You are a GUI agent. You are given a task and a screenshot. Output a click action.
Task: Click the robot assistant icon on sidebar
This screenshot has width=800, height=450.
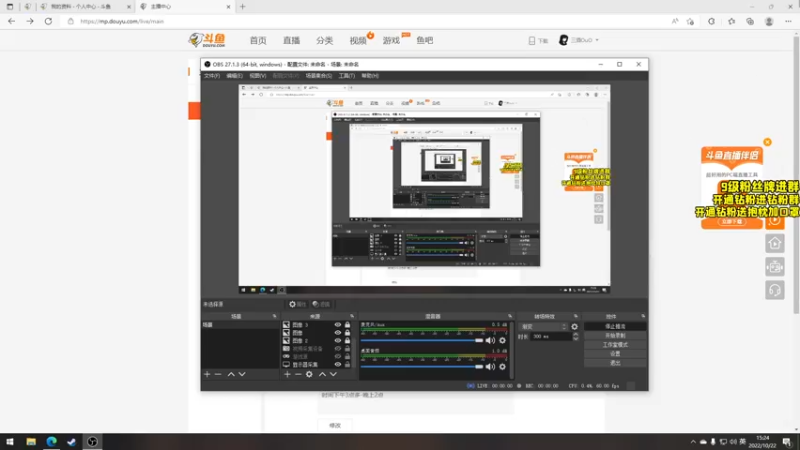click(774, 267)
